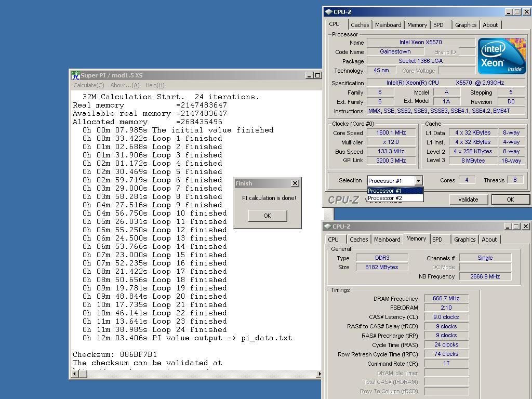
Task: Click the 9.0 clocks CAS latency value
Action: [446, 317]
